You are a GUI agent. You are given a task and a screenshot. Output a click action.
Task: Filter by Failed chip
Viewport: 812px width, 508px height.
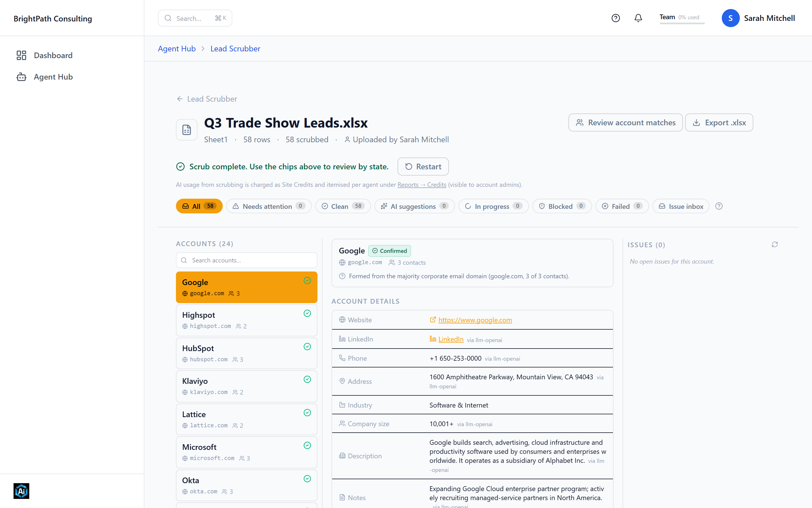point(622,206)
